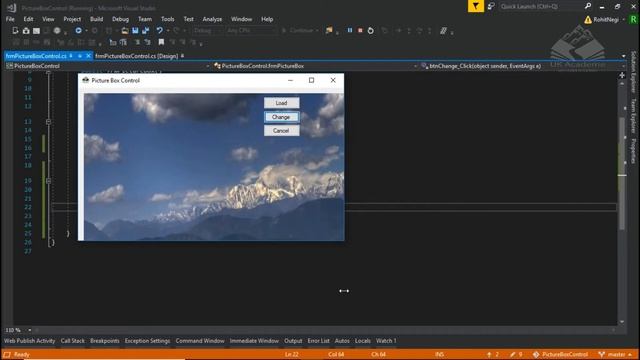
Task: Click the Open File folder icon
Action: pyautogui.click(x=125, y=31)
